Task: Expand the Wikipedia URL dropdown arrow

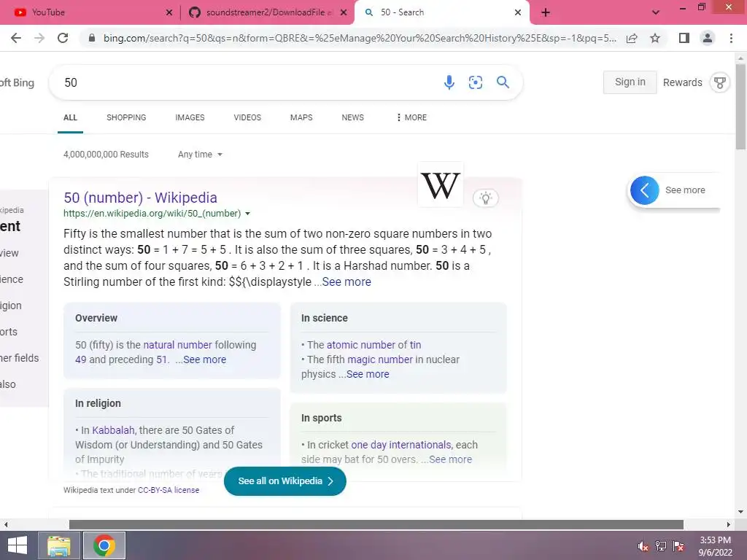Action: click(248, 214)
